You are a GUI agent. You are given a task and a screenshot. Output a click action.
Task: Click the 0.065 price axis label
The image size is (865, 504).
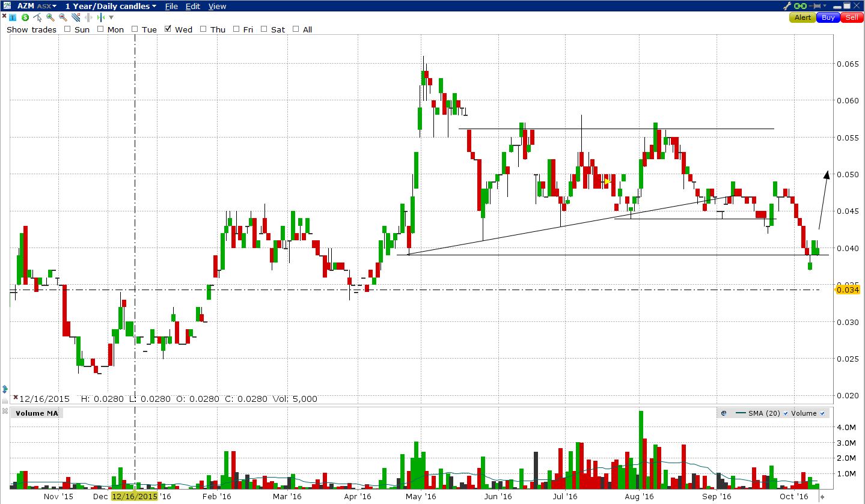pyautogui.click(x=848, y=63)
